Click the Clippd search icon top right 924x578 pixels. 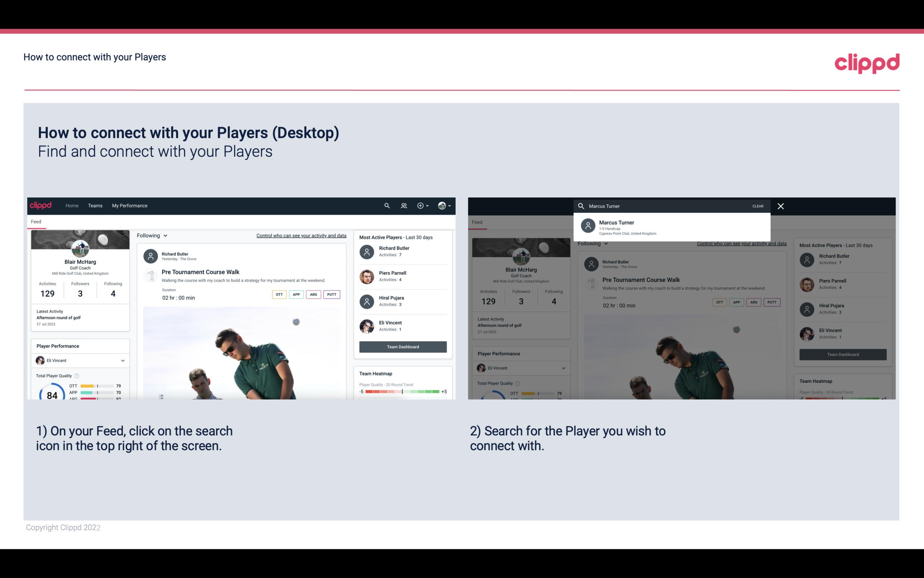tap(386, 206)
